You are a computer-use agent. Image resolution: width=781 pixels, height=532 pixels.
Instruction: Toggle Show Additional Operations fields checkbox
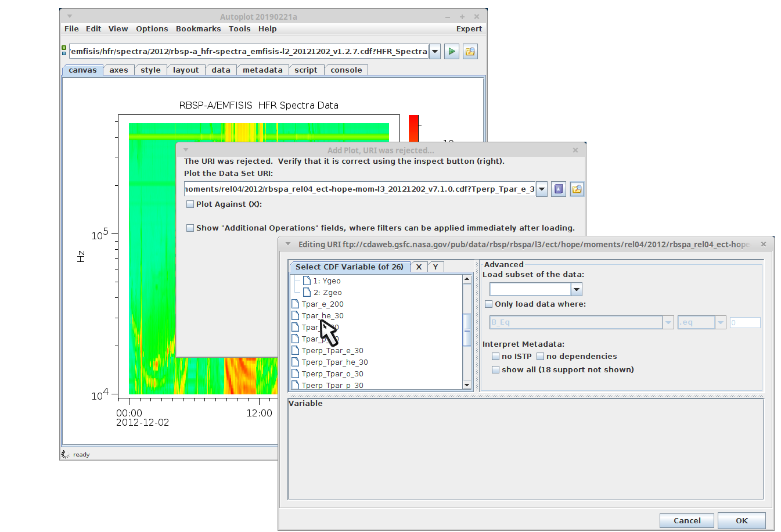(190, 228)
